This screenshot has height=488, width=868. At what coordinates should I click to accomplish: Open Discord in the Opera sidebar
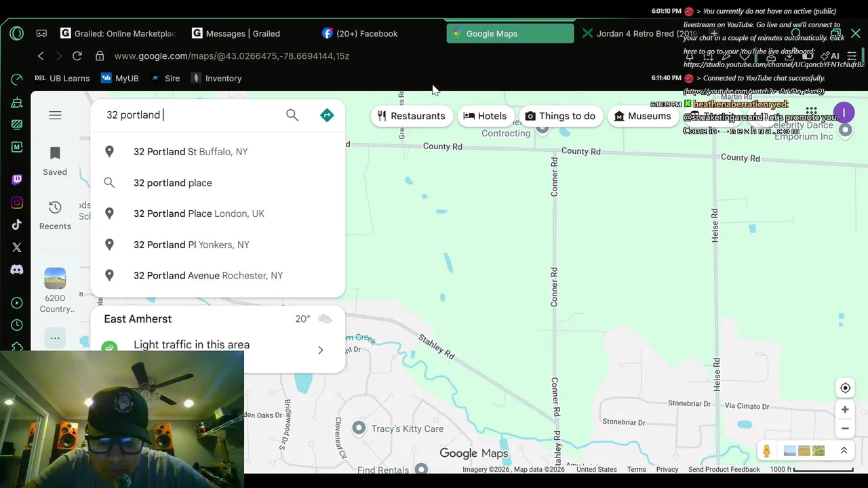[x=17, y=270]
